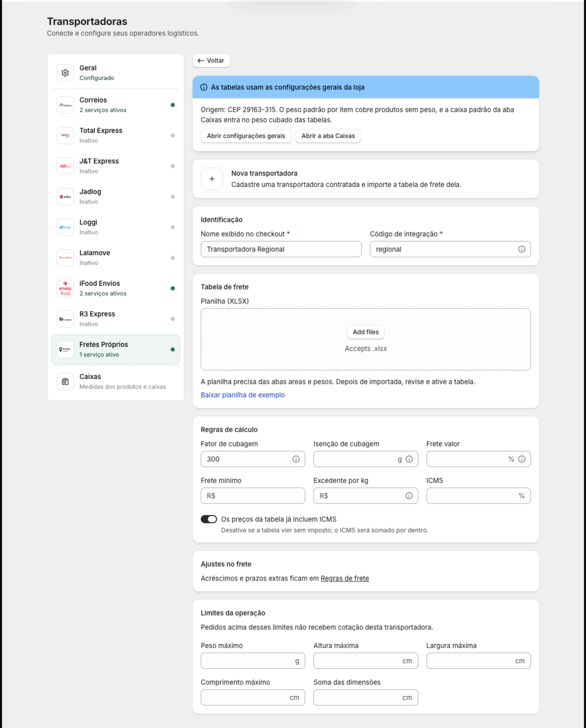Open the iFood Envios logo icon
Image resolution: width=586 pixels, height=728 pixels.
[x=65, y=288]
